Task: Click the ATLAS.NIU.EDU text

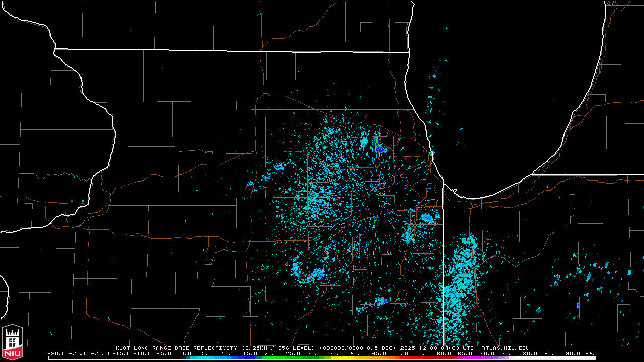Action: point(505,348)
